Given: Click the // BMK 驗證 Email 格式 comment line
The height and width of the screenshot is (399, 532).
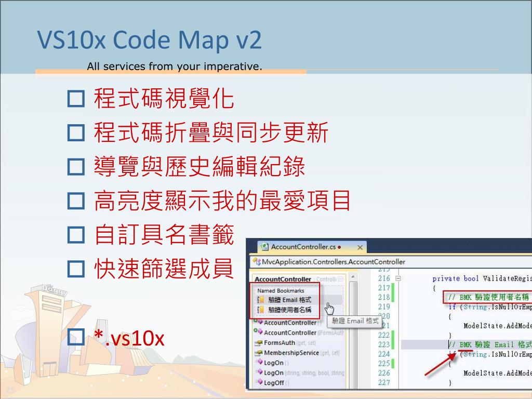Looking at the screenshot, I should coord(490,345).
